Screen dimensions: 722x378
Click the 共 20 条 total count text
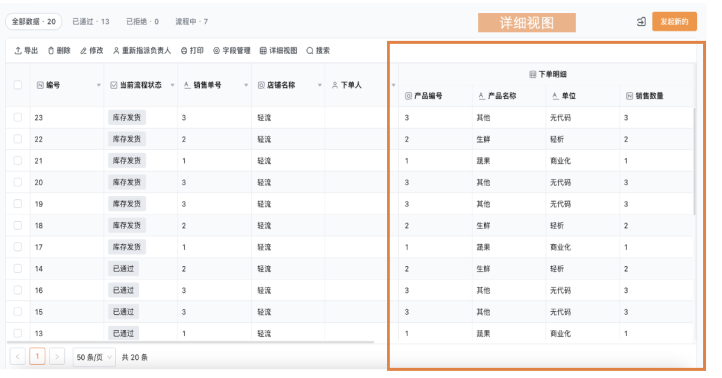tap(134, 357)
